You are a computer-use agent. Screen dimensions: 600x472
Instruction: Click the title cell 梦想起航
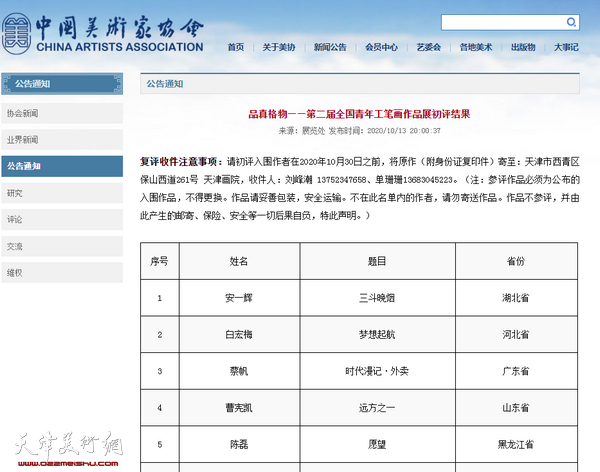coord(377,335)
